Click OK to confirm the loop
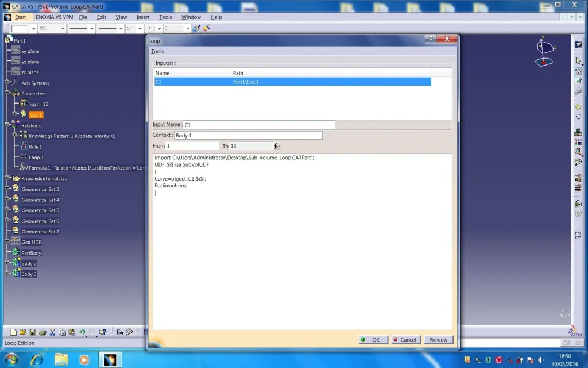This screenshot has height=368, width=588. (x=372, y=340)
